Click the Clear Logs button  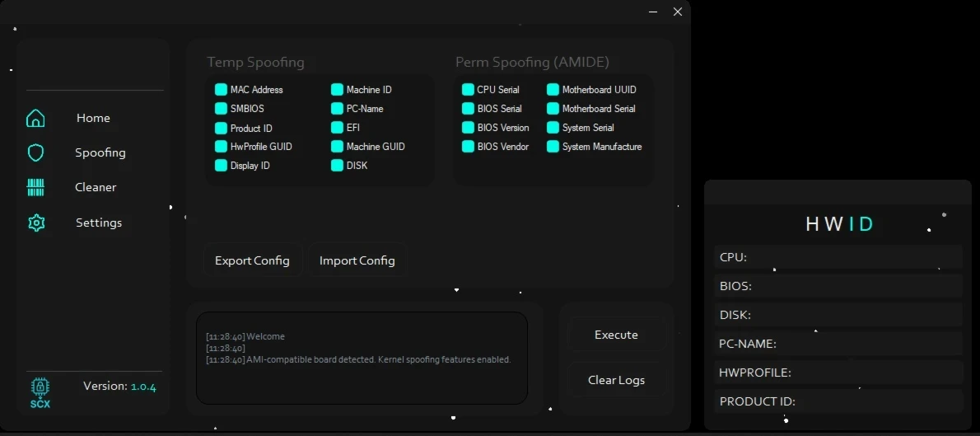pos(616,380)
